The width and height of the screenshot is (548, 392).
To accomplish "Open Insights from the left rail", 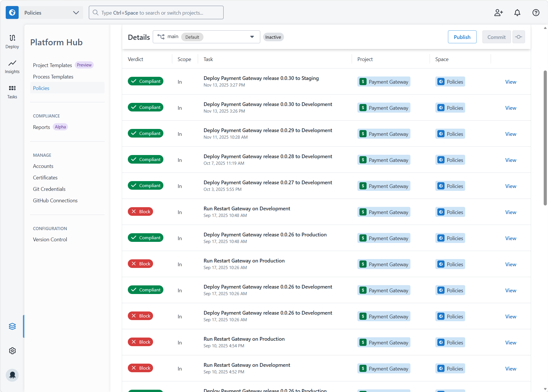I will click(x=12, y=67).
